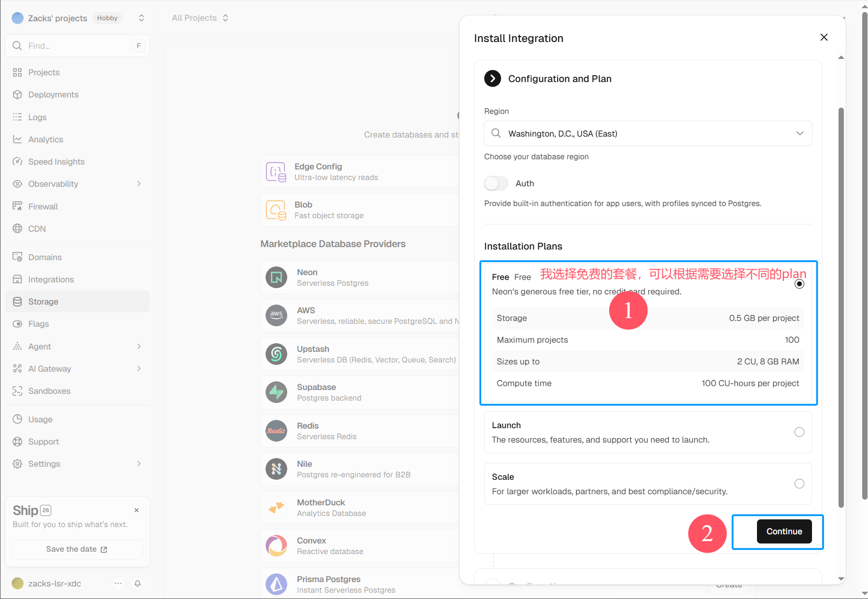
Task: Select the Storage sidebar item
Action: click(77, 302)
